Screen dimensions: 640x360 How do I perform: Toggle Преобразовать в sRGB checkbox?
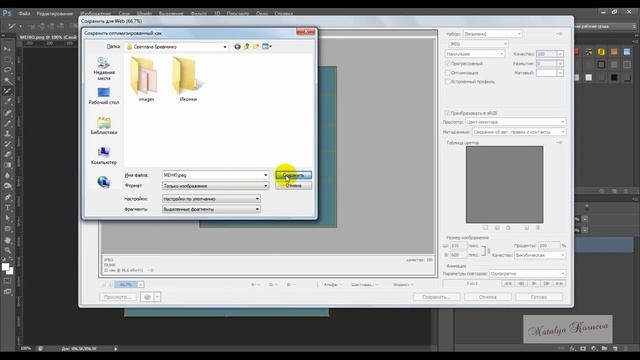click(448, 113)
